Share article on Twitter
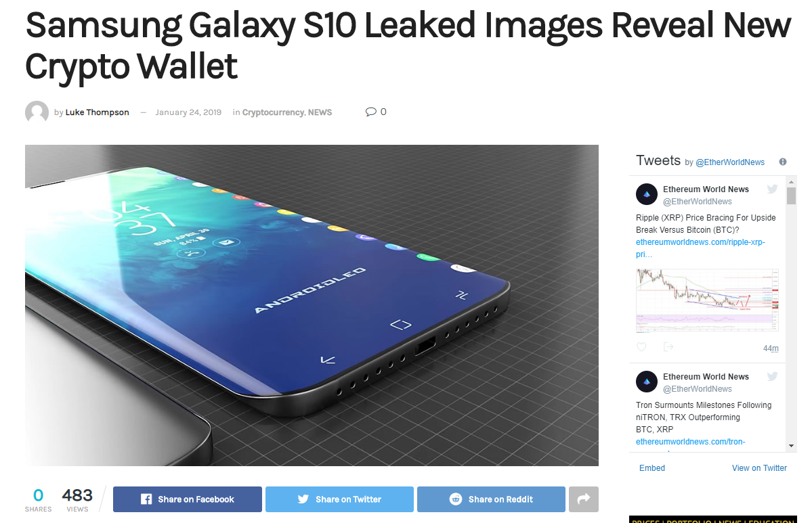This screenshot has height=523, width=812. pos(339,499)
